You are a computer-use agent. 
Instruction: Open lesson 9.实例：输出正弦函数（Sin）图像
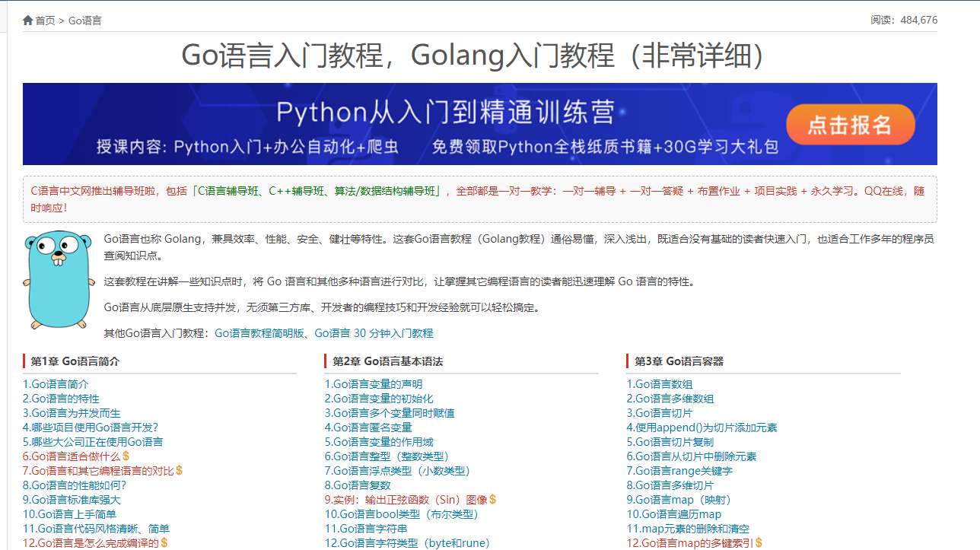tap(406, 500)
